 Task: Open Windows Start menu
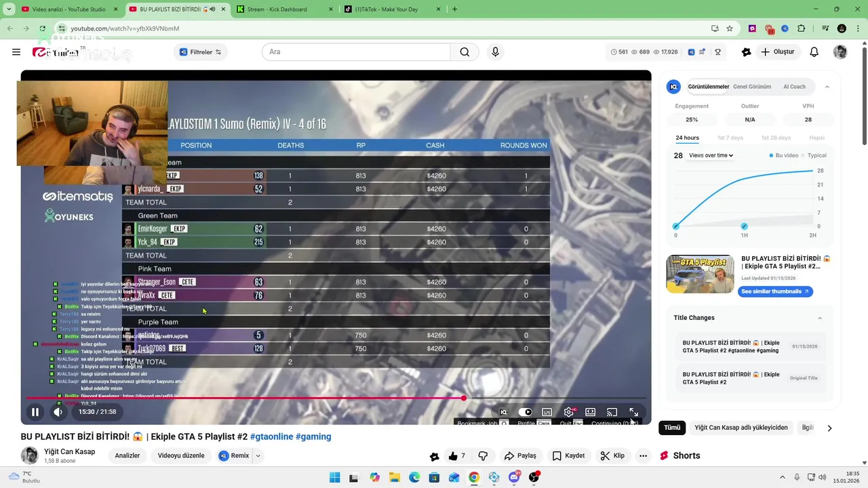pyautogui.click(x=334, y=477)
